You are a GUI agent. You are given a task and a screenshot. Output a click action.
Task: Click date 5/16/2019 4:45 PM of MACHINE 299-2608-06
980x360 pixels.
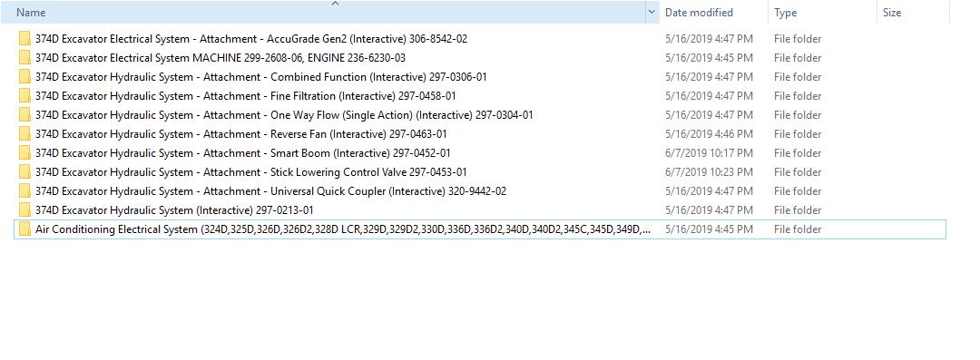709,57
